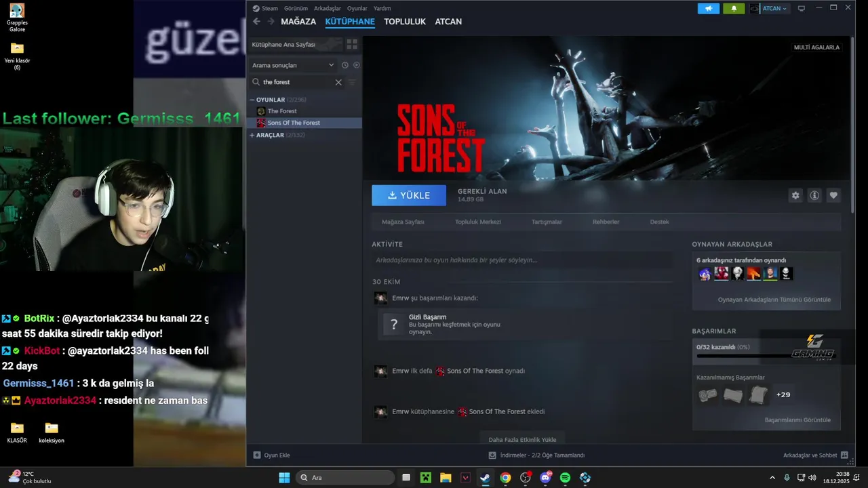The height and width of the screenshot is (488, 868).
Task: Click Oyun Ekle at bottom left
Action: coord(271,455)
